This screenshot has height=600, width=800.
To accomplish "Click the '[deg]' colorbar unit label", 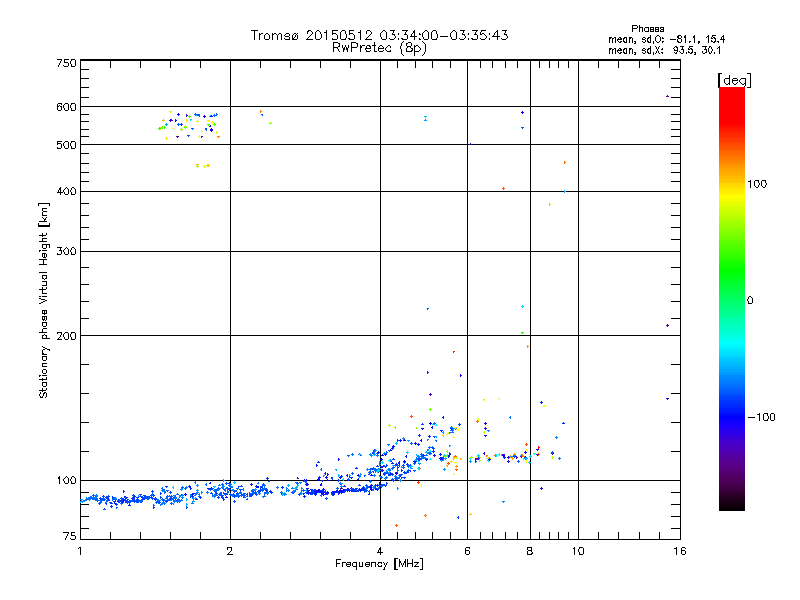I will [x=734, y=80].
